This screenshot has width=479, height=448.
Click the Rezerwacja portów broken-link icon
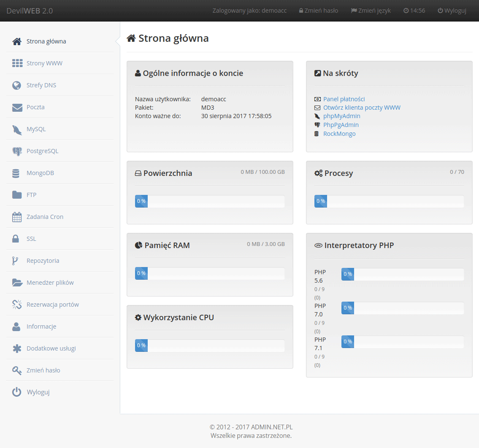pyautogui.click(x=17, y=305)
